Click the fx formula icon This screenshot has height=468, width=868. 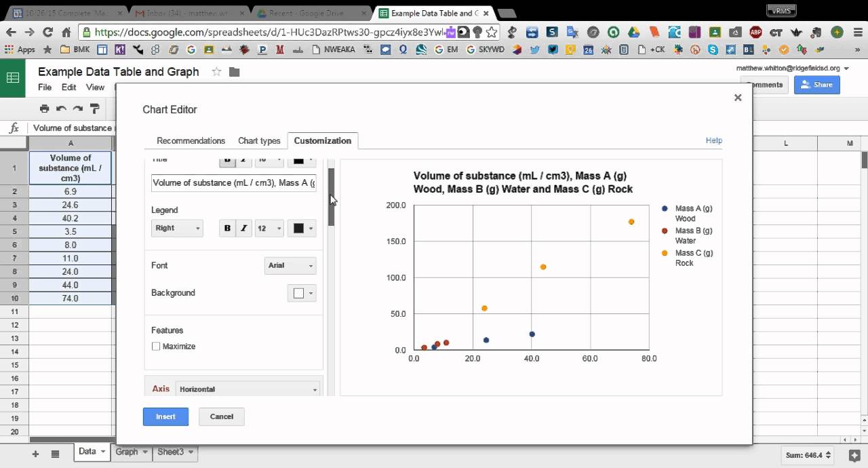click(14, 128)
